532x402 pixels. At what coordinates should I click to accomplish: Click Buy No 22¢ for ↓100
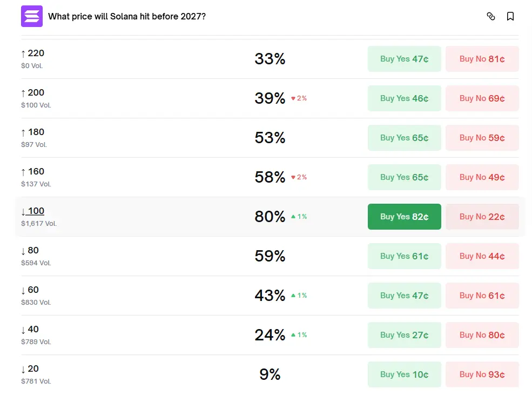point(482,217)
